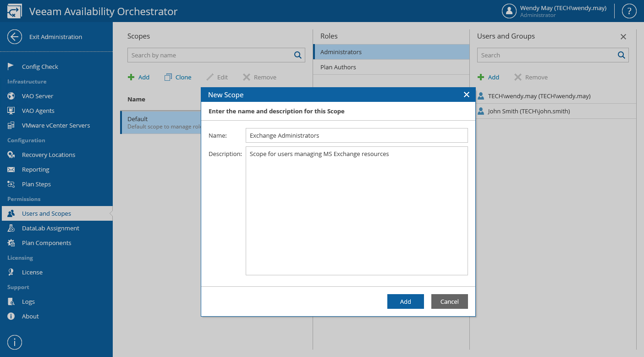Click the user avatar icon for Wendy May
Viewport: 644px width, 357px height.
tap(509, 11)
